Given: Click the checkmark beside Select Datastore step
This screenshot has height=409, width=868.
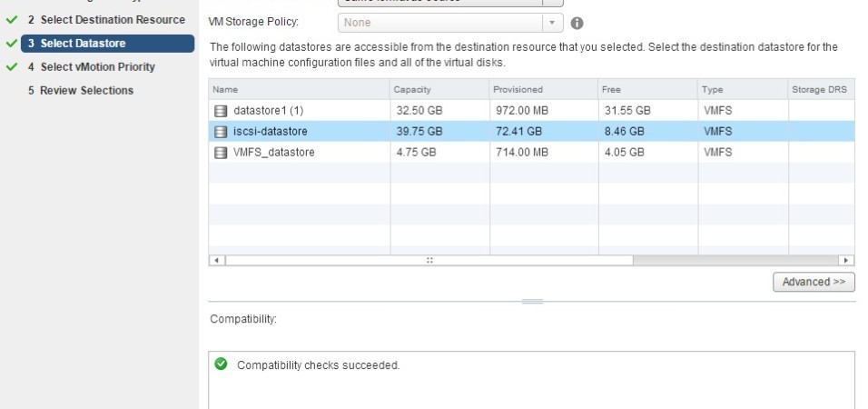Looking at the screenshot, I should point(12,44).
